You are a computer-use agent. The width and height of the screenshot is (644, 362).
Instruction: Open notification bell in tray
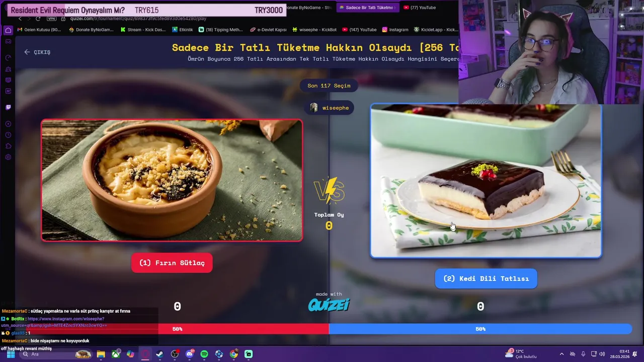coord(635,354)
